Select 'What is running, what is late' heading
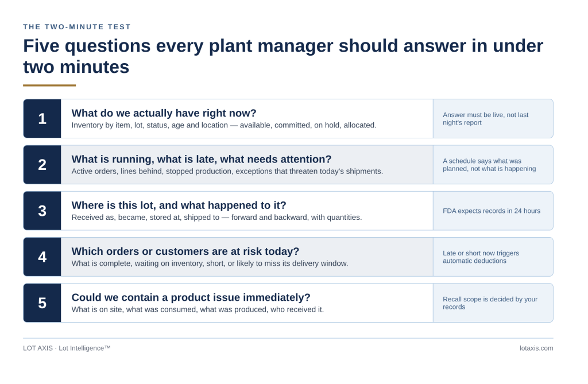The height and width of the screenshot is (384, 588). [x=202, y=160]
